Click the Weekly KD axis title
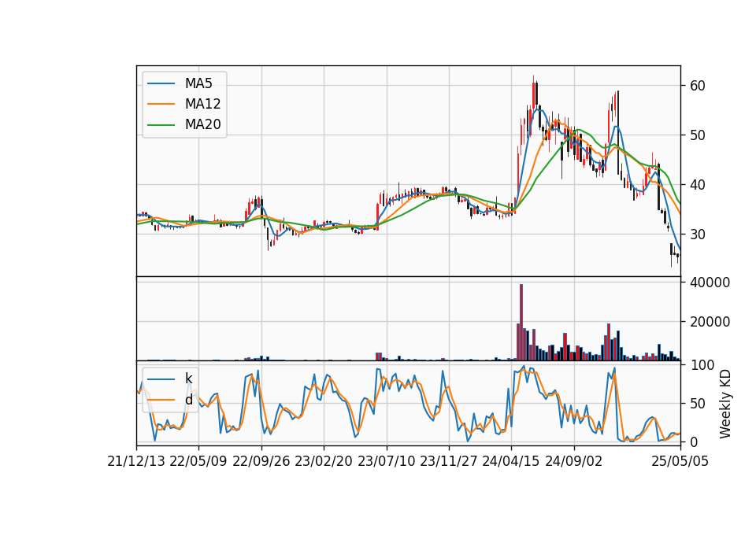 coord(725,404)
